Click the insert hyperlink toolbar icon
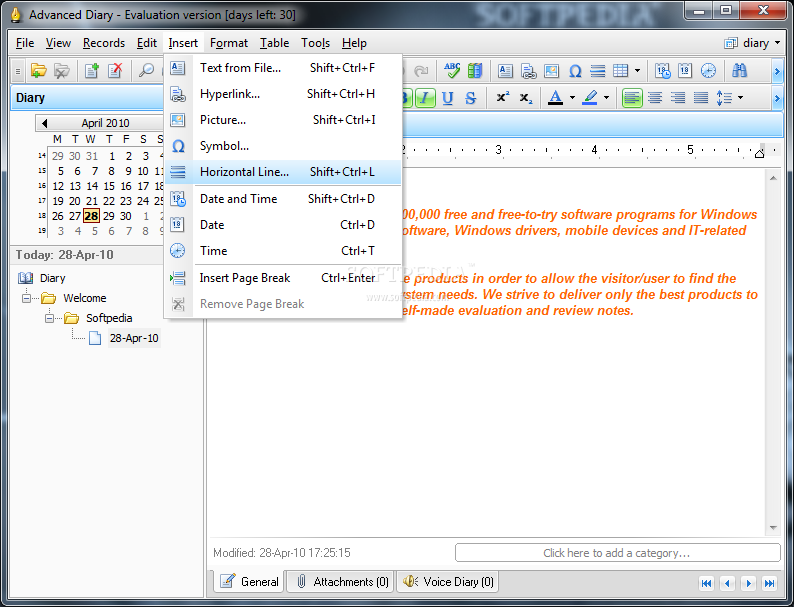 528,71
